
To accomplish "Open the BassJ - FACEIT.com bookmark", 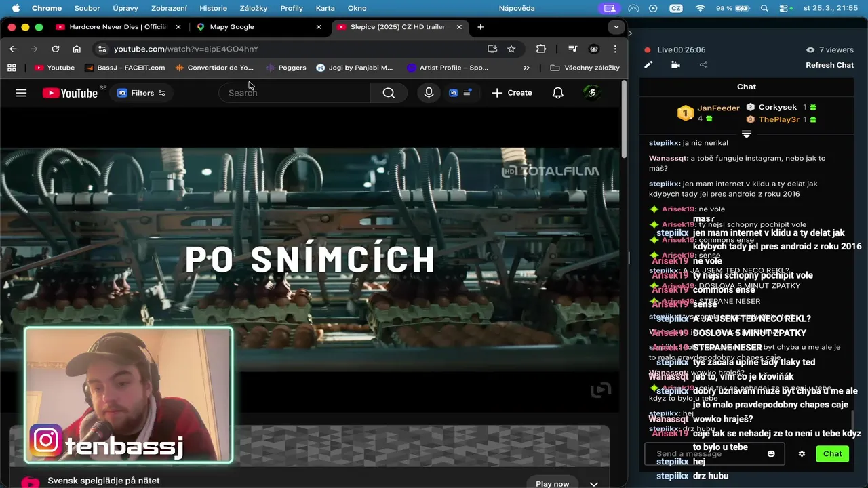I will tap(125, 68).
